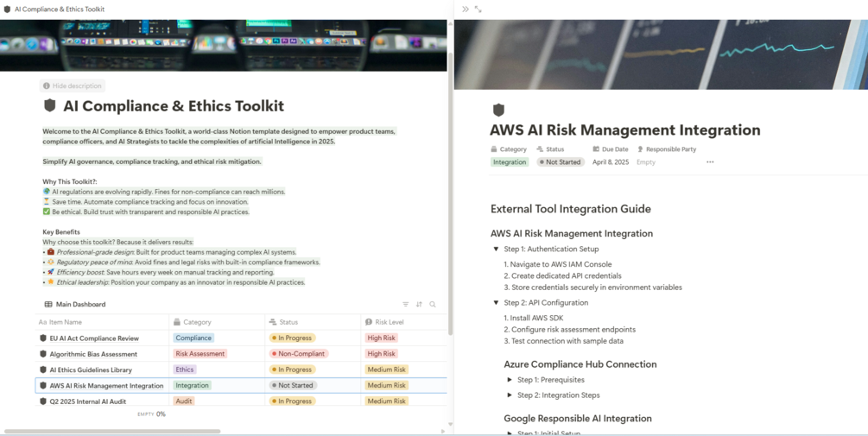Click the External Tool Integration Guide heading
This screenshot has height=436, width=868.
[571, 209]
